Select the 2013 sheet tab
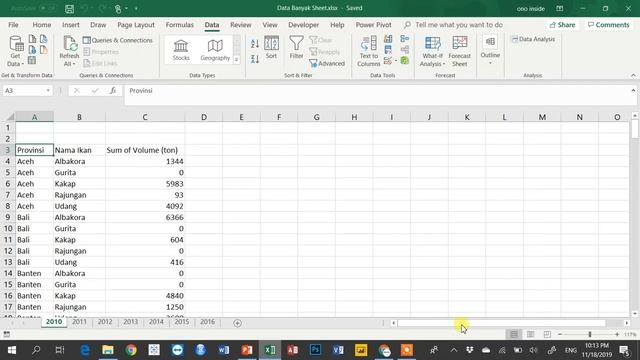The image size is (640, 360). tap(131, 322)
